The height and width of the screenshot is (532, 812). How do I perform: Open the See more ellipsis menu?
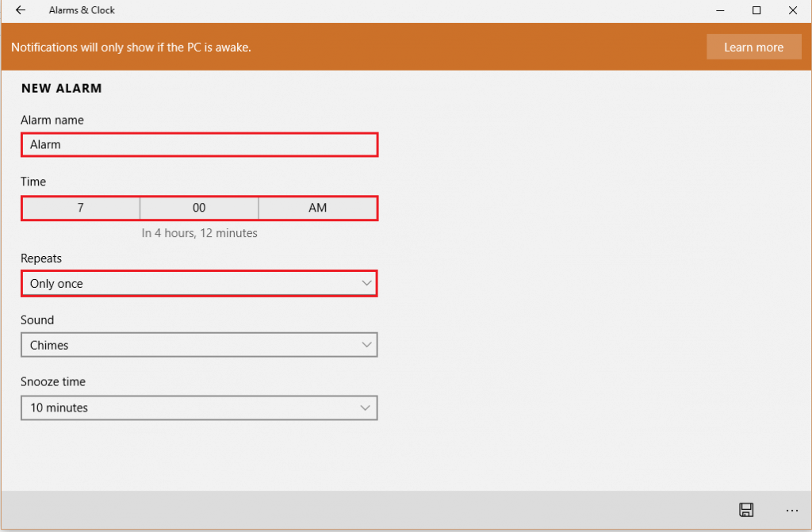pyautogui.click(x=791, y=511)
